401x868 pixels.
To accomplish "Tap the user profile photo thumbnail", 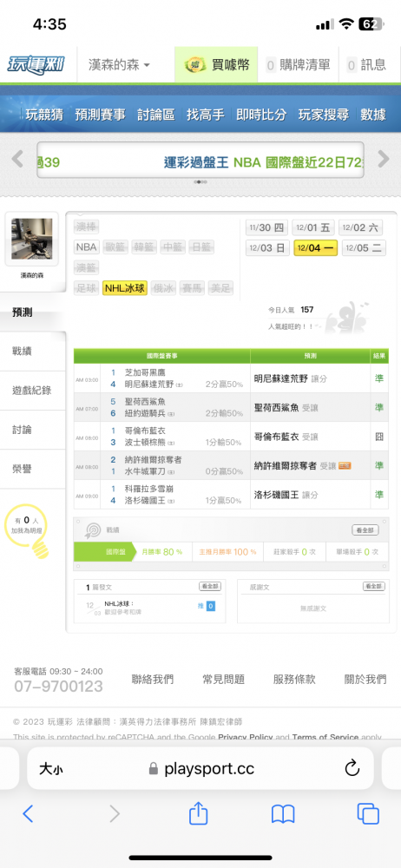I will pyautogui.click(x=31, y=239).
